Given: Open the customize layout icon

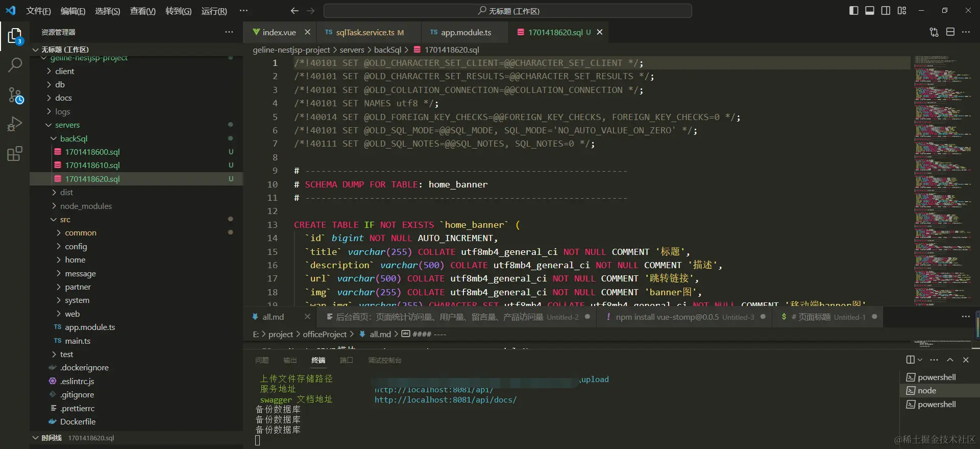Looking at the screenshot, I should click(902, 11).
